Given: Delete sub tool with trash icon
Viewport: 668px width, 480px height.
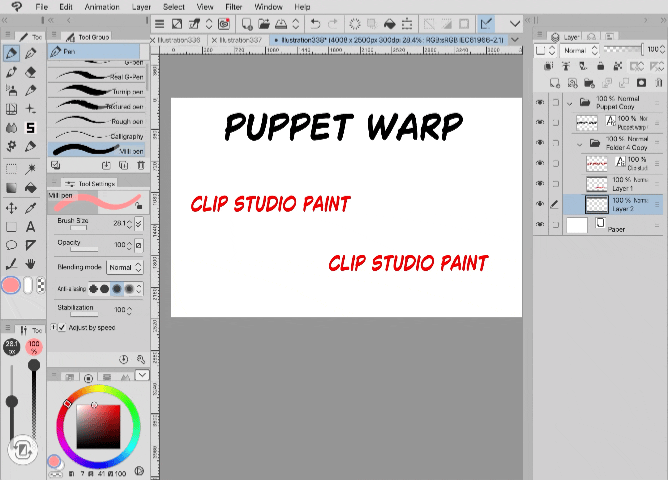Looking at the screenshot, I should point(141,165).
